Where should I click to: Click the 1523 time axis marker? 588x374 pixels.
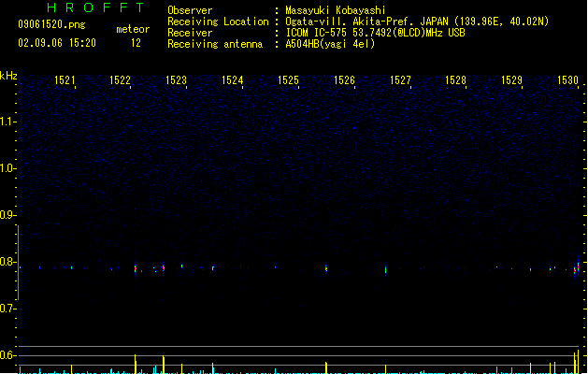(x=176, y=80)
